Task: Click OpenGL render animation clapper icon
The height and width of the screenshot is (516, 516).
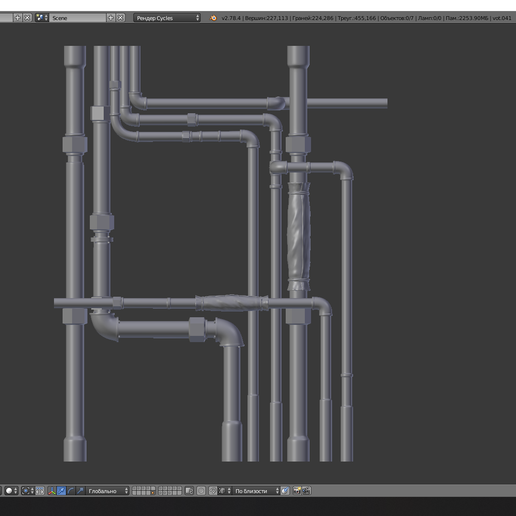Action: [306, 491]
